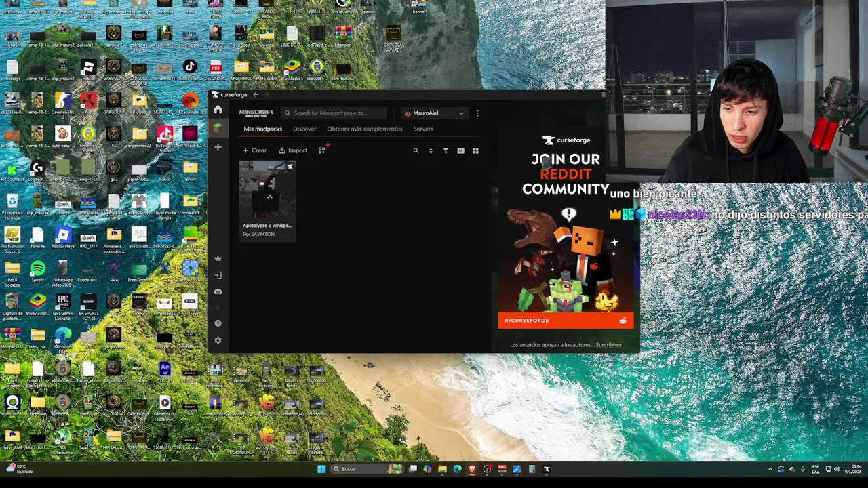Click the Crear modpack button
This screenshot has width=868, height=488.
(x=255, y=150)
